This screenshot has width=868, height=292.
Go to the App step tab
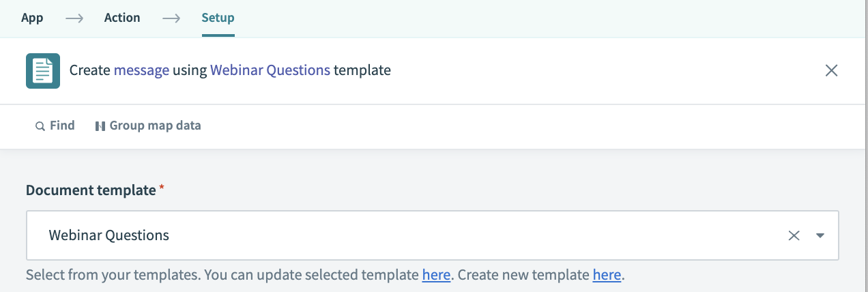click(32, 18)
